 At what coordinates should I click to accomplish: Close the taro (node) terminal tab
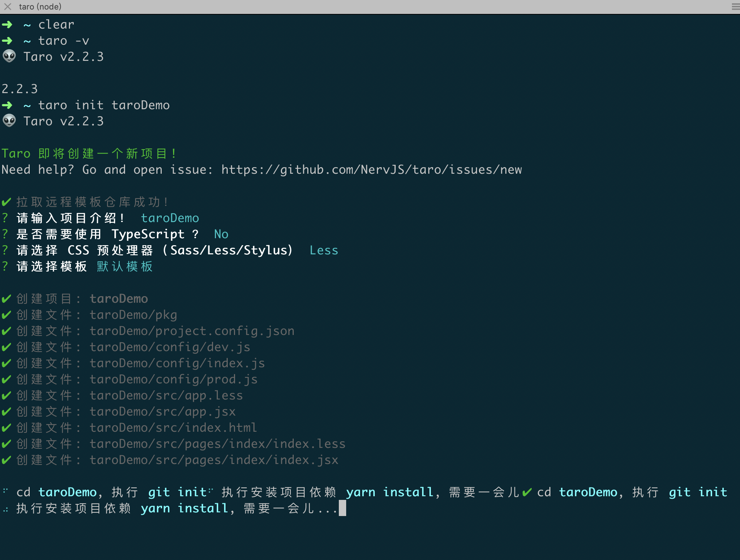(7, 7)
